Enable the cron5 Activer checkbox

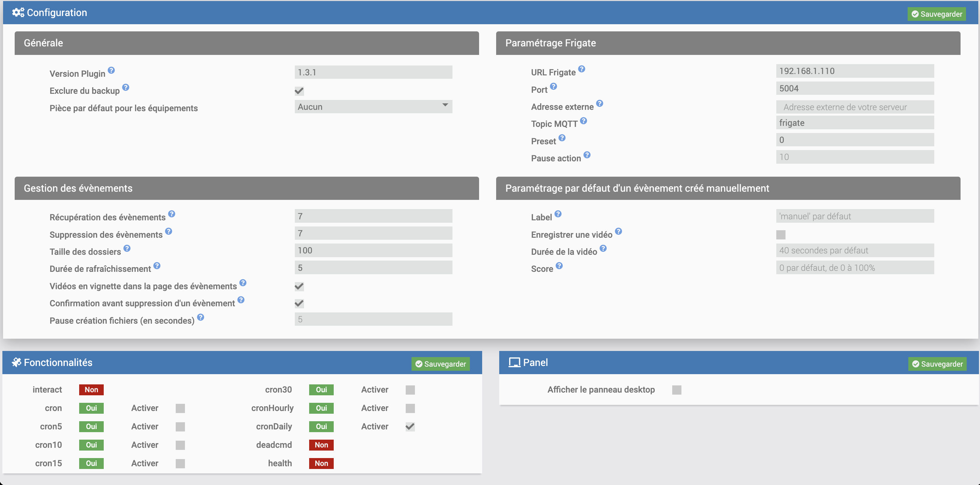coord(180,426)
